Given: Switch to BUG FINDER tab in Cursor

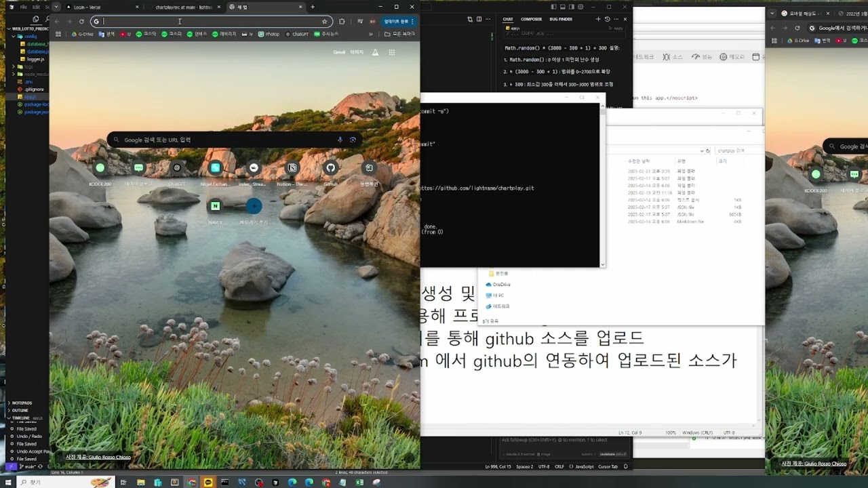Looking at the screenshot, I should click(561, 19).
